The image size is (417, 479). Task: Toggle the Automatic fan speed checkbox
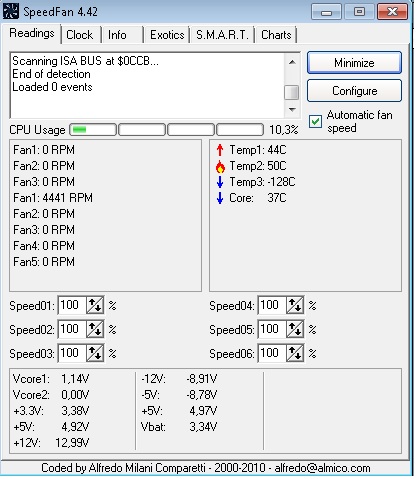point(315,122)
